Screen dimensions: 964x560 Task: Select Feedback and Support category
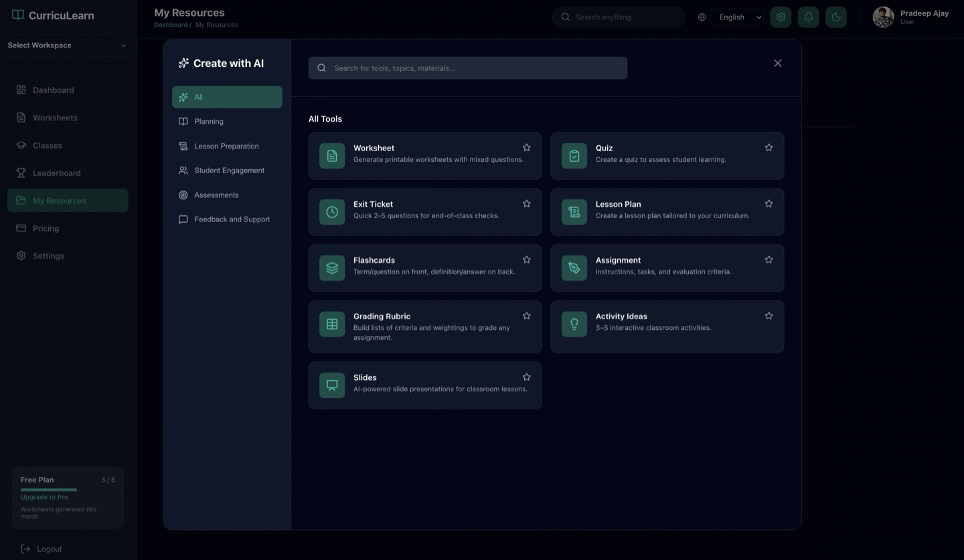[227, 219]
